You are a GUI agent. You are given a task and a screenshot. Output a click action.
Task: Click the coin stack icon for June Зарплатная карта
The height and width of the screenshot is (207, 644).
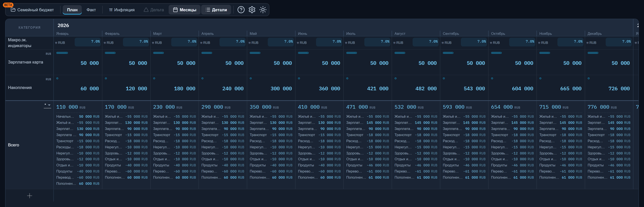pyautogui.click(x=303, y=53)
